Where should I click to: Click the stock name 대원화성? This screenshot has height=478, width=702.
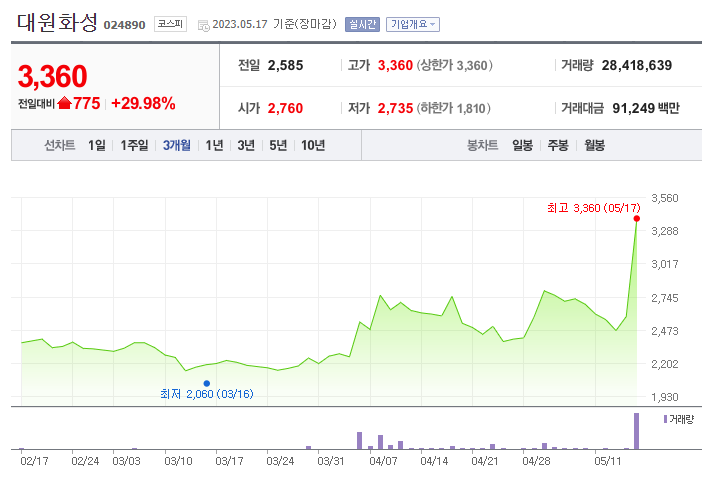coord(57,22)
